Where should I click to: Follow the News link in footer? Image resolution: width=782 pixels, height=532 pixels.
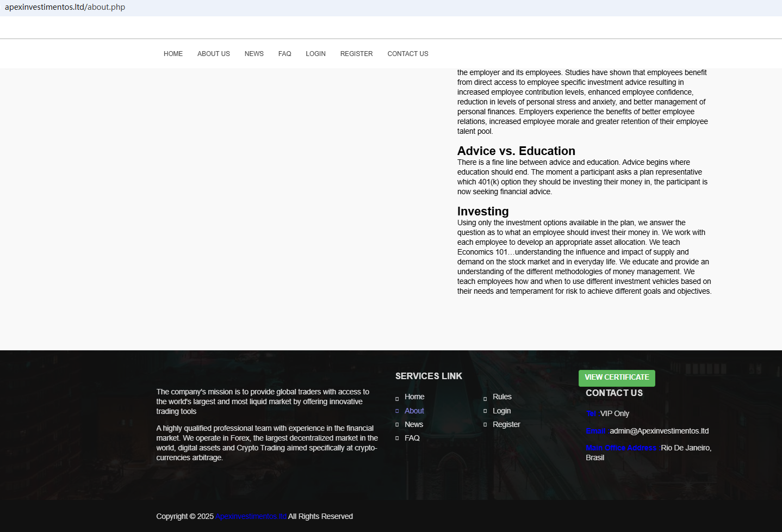tap(413, 425)
